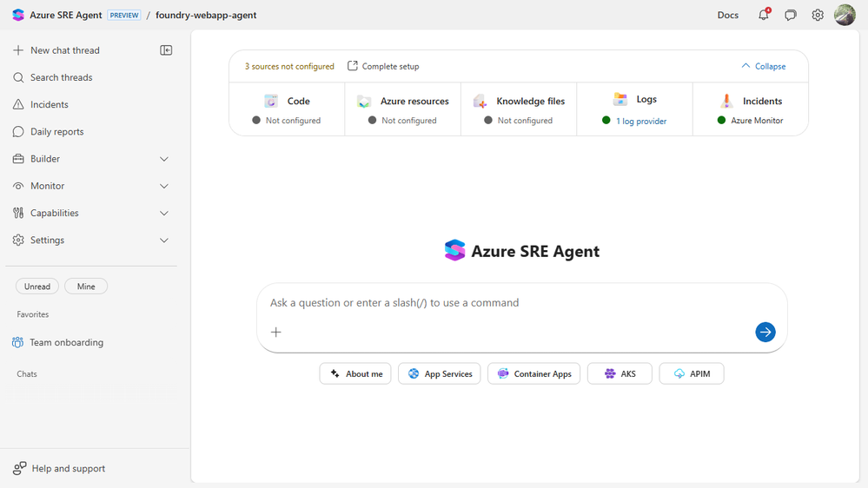868x488 pixels.
Task: Open Incidents in the sidebar
Action: (49, 104)
